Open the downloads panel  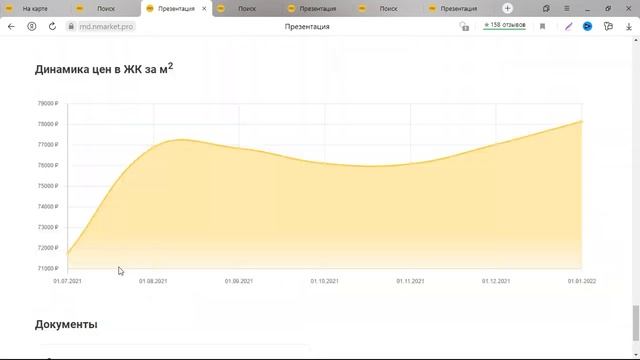point(629,27)
